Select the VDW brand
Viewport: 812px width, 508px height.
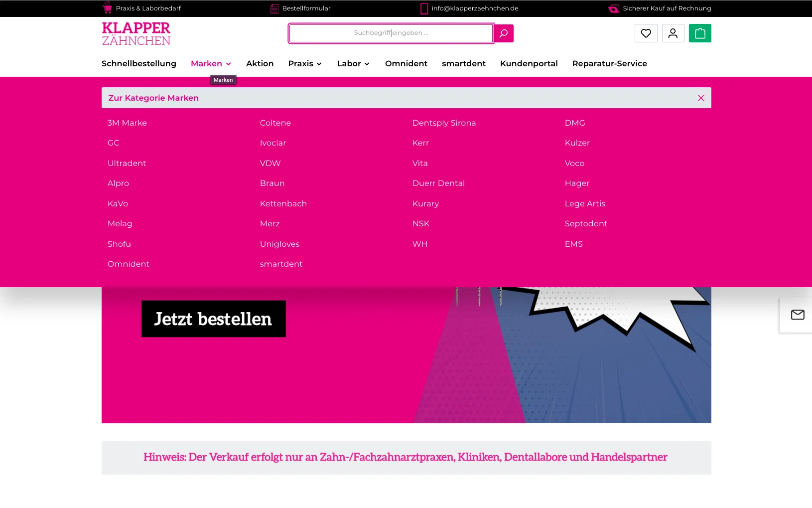(x=270, y=163)
